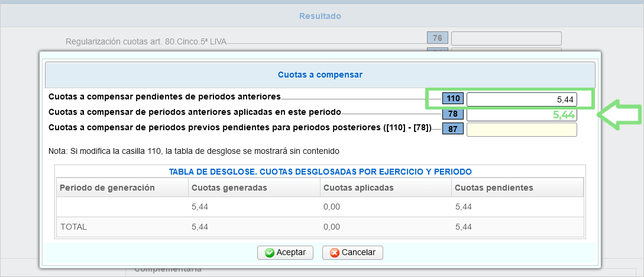Screen dimensions: 644x277
Task: Select the Cuotas pendientes column header
Action: tap(494, 188)
